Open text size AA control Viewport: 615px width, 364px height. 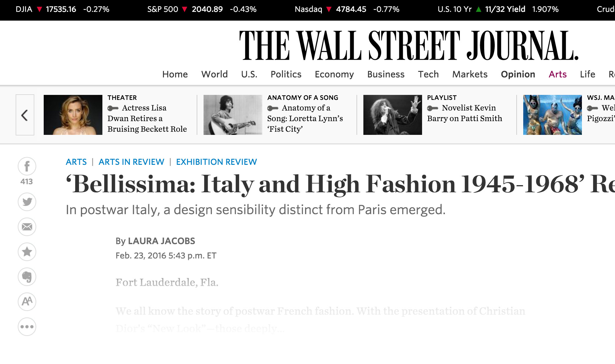(x=27, y=302)
